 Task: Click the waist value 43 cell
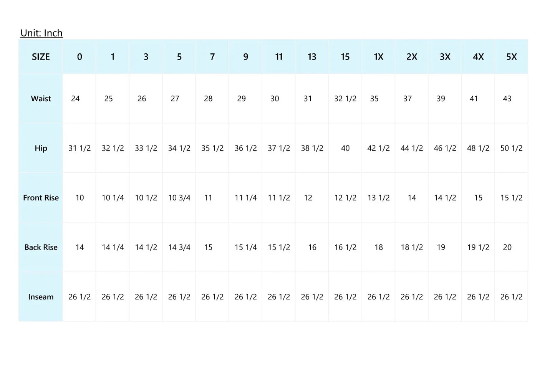[x=507, y=99]
